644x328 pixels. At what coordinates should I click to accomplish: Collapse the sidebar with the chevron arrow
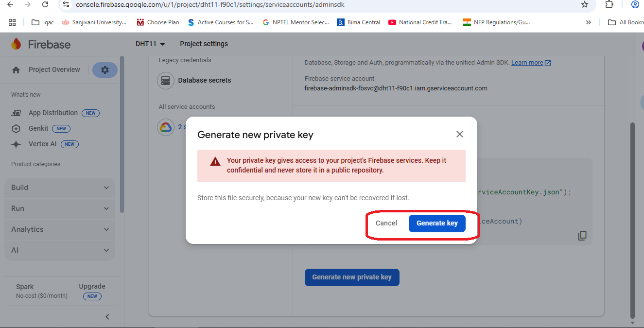click(107, 317)
